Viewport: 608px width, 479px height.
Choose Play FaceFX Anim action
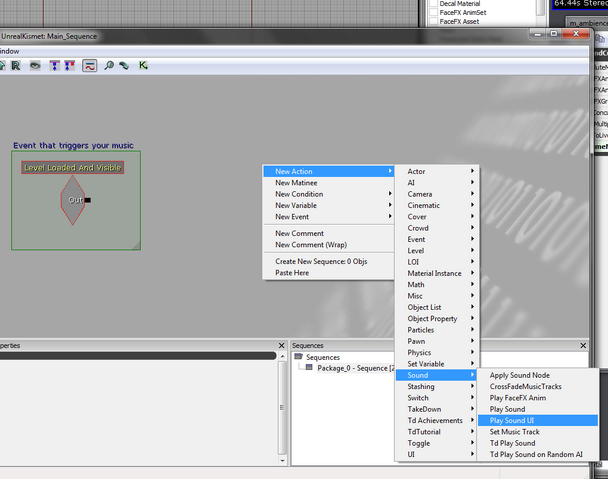click(538, 398)
